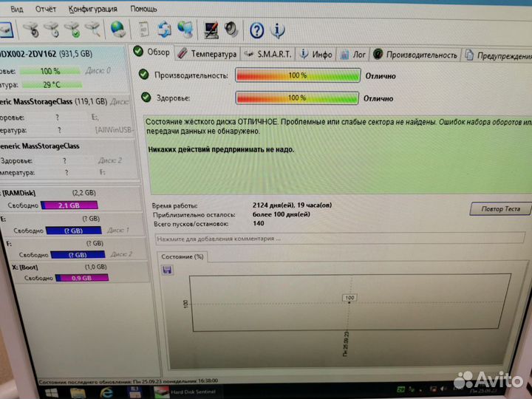Click the disk with green checkmark icon
532x399 pixels.
click(x=72, y=30)
